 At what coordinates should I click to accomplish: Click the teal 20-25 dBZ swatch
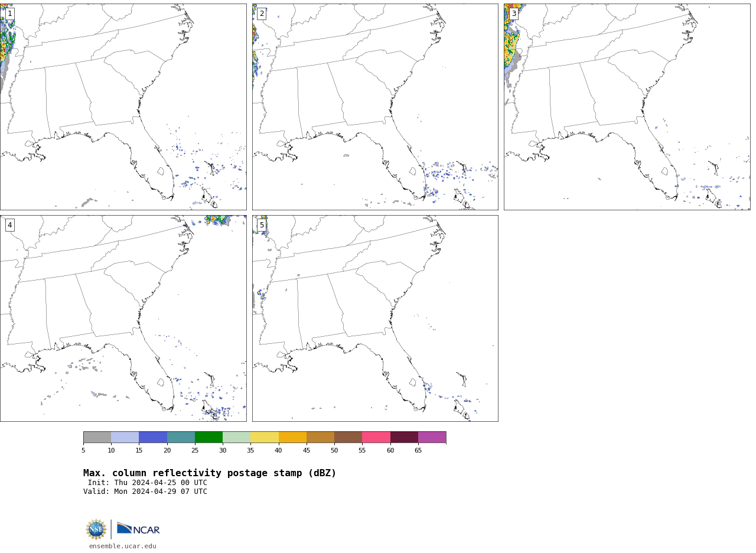(181, 437)
